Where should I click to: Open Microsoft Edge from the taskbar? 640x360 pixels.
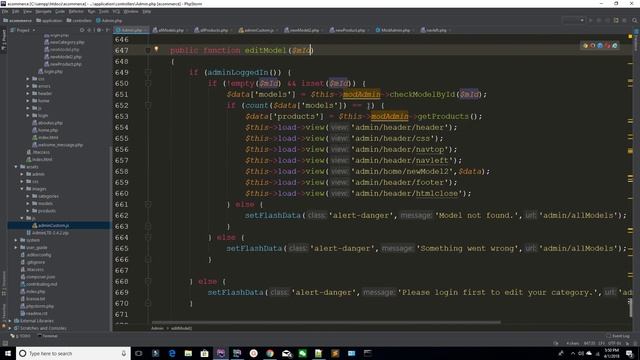click(172, 353)
